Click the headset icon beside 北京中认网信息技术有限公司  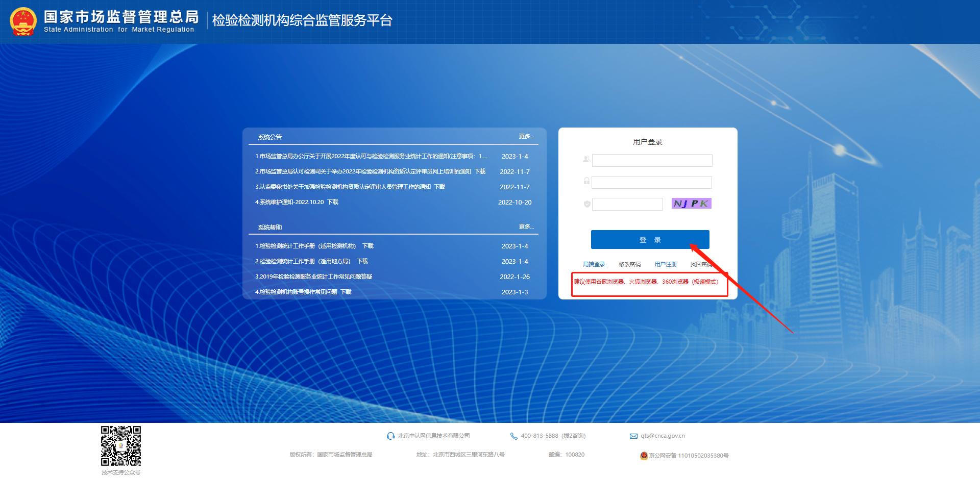390,436
